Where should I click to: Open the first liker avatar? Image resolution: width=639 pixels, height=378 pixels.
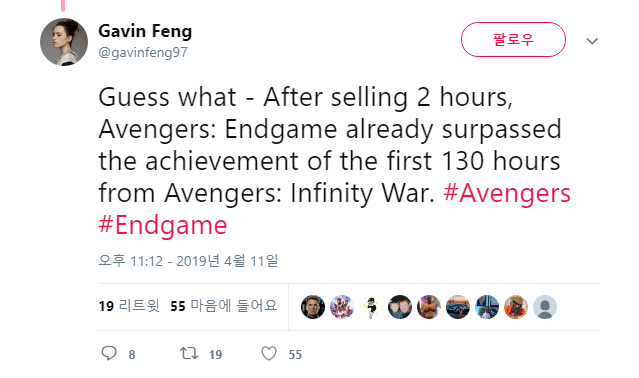pos(313,307)
